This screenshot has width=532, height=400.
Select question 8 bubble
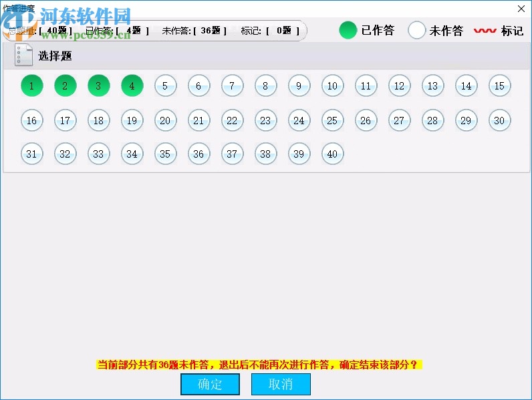pos(265,85)
